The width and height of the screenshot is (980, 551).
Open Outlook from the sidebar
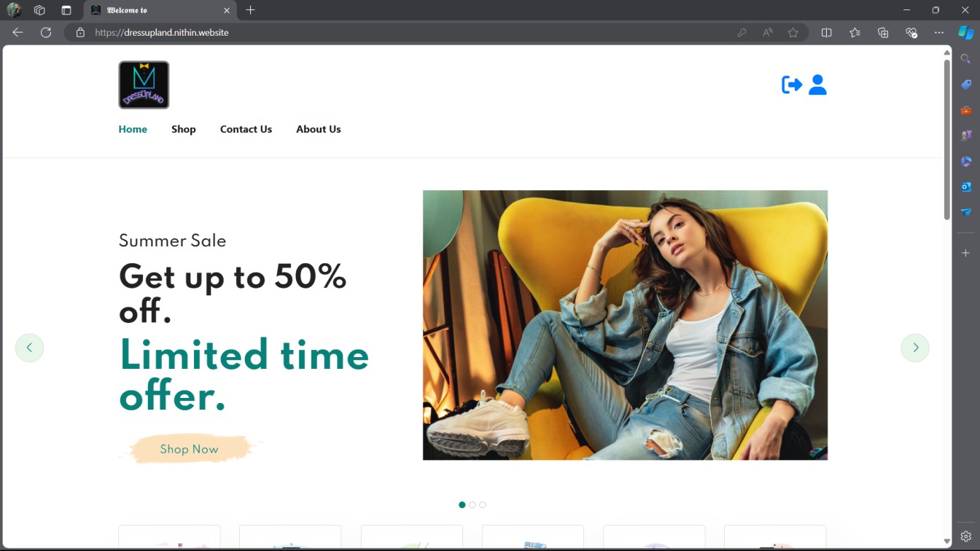click(x=966, y=187)
